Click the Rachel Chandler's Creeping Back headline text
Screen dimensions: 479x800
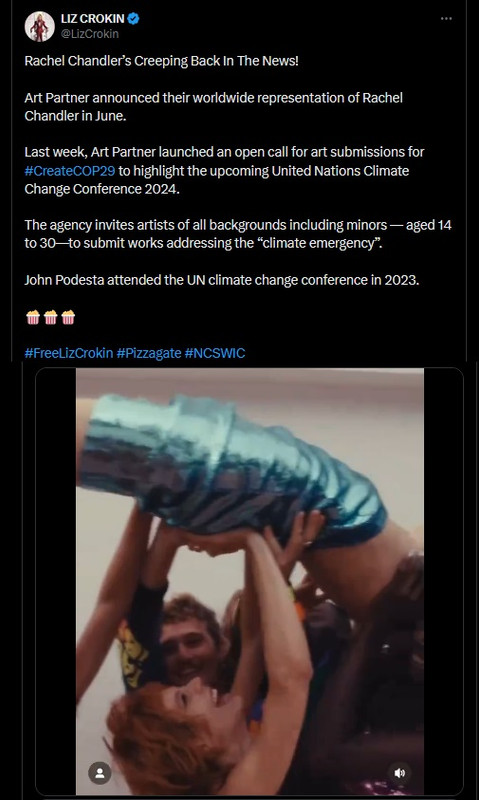coord(161,61)
